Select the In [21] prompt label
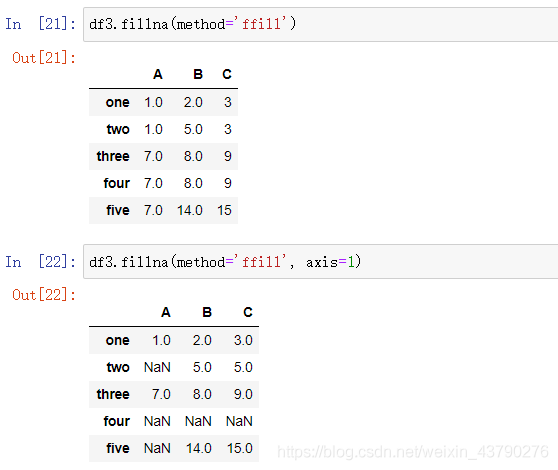The width and height of the screenshot is (558, 470). pyautogui.click(x=41, y=24)
